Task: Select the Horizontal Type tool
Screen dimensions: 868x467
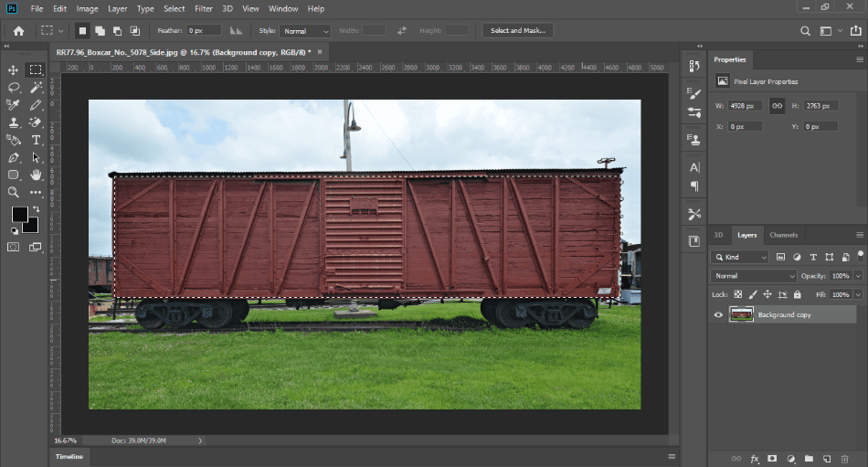Action: pos(36,140)
